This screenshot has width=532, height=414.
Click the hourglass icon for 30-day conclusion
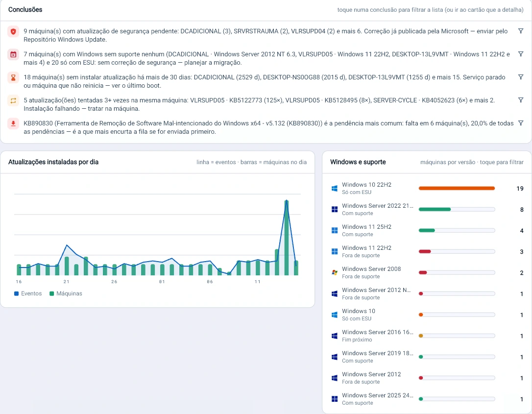pos(13,78)
